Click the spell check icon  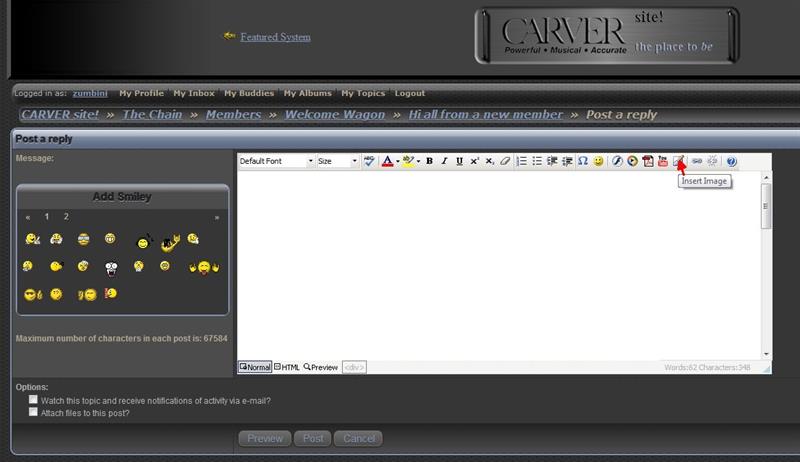pos(369,161)
